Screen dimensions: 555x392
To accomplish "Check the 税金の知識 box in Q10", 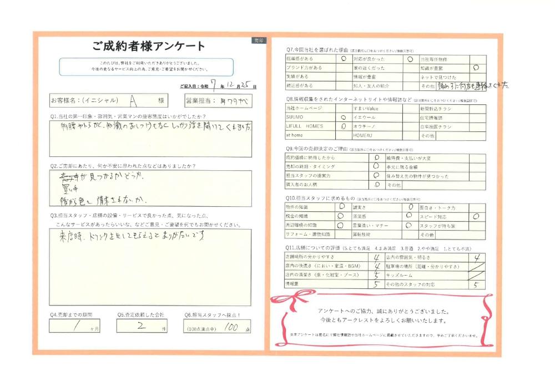I will [x=341, y=217].
